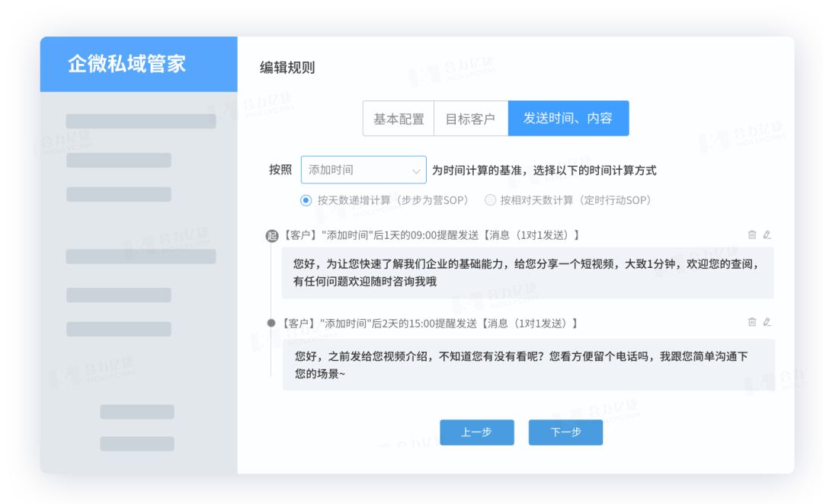
Task: Delete the first rule sent after 1 day
Action: (751, 235)
